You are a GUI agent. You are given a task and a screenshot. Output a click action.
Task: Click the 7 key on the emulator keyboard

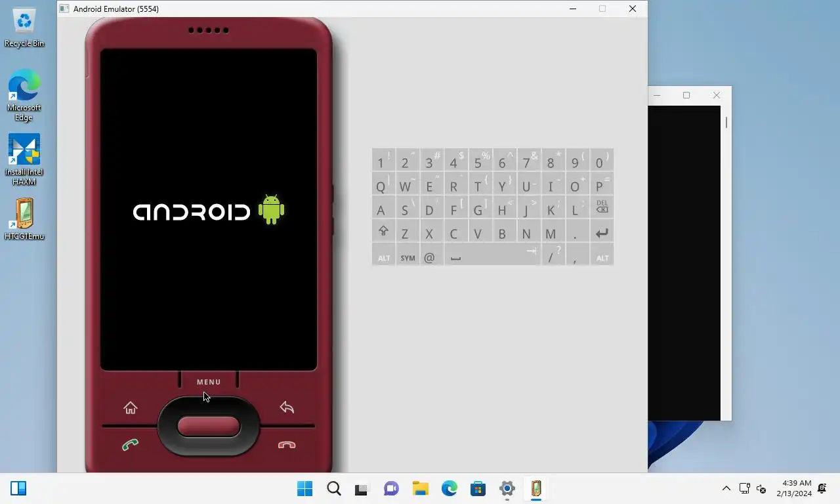(529, 161)
